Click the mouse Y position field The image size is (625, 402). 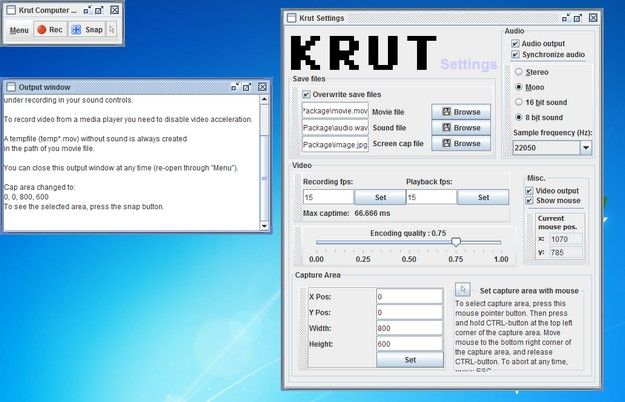(565, 253)
